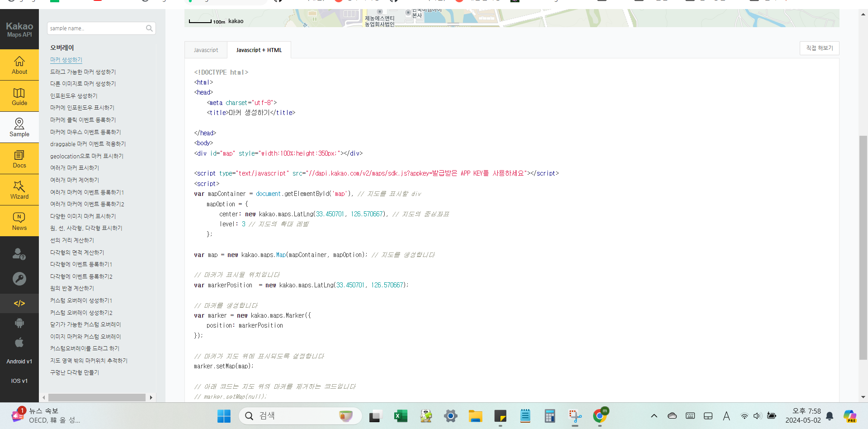The image size is (868, 429).
Task: Open 다양한 이미지 마커 표시하기 sample
Action: [83, 216]
